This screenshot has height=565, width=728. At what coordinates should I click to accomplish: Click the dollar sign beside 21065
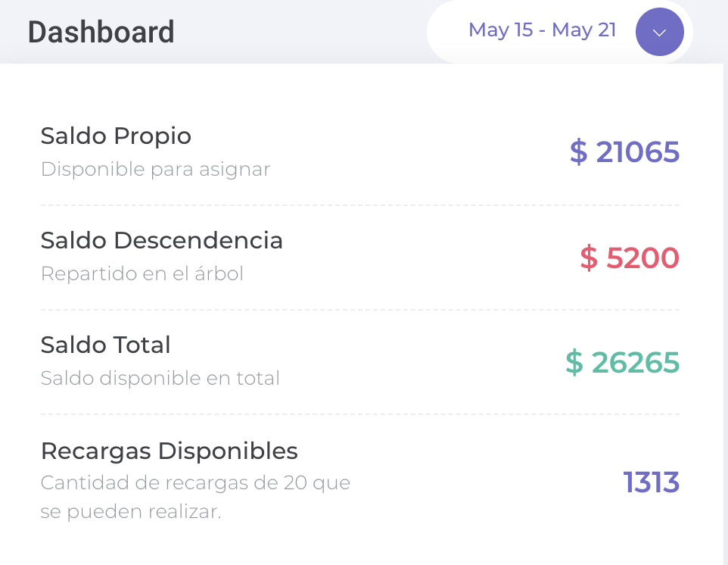coord(578,152)
